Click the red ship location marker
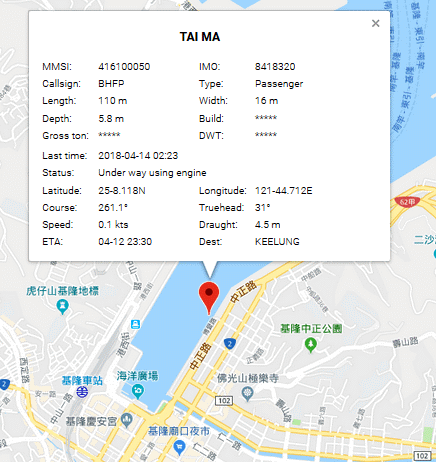The width and height of the screenshot is (436, 462). point(209,298)
